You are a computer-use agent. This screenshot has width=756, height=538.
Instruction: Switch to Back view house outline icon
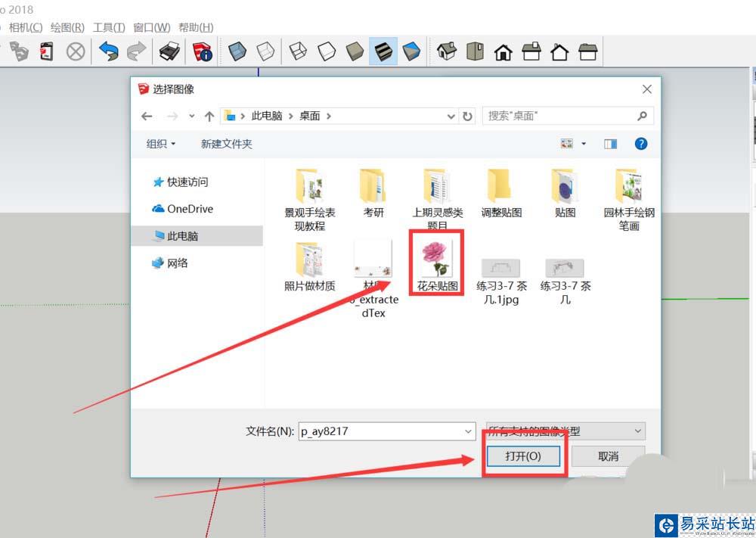tap(559, 51)
